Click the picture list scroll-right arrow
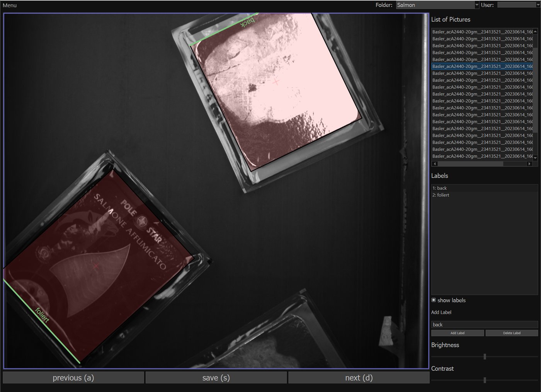Screen dimensions: 541x392 (x=529, y=164)
